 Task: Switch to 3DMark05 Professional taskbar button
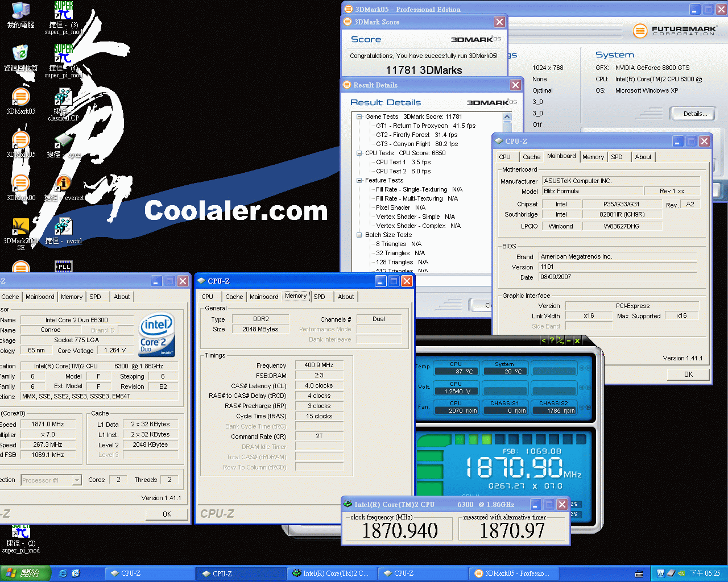[513, 573]
